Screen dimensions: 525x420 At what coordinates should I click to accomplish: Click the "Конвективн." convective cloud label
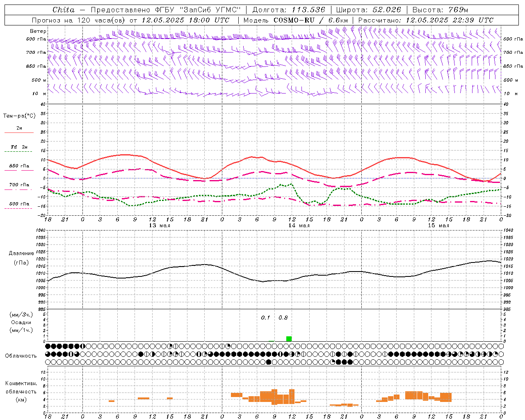pyautogui.click(x=21, y=383)
